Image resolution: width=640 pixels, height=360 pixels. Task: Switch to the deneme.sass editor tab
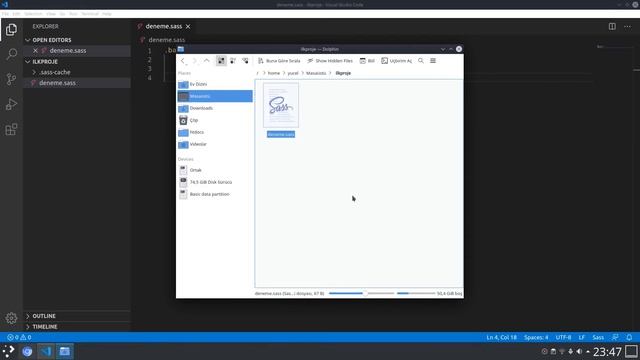click(x=164, y=27)
